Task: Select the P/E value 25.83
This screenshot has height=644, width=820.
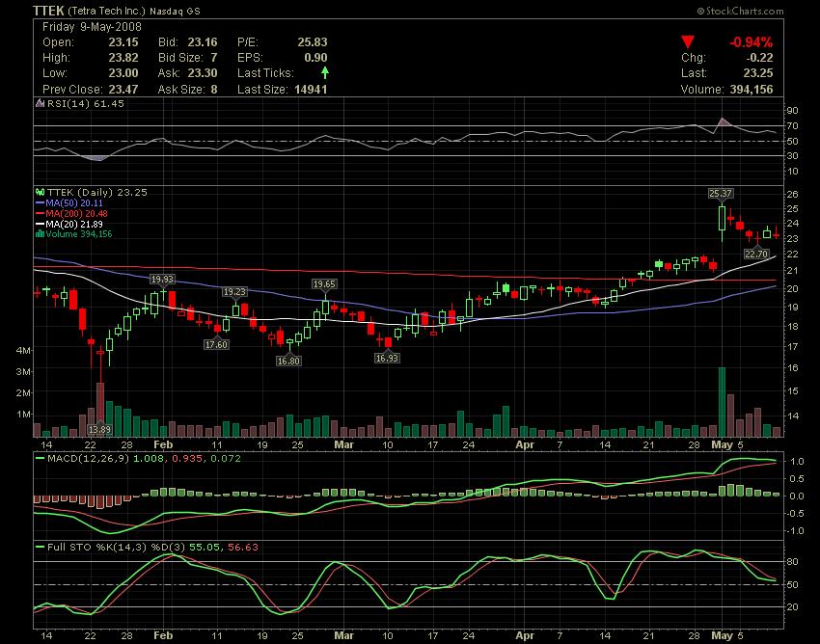Action: pos(313,42)
